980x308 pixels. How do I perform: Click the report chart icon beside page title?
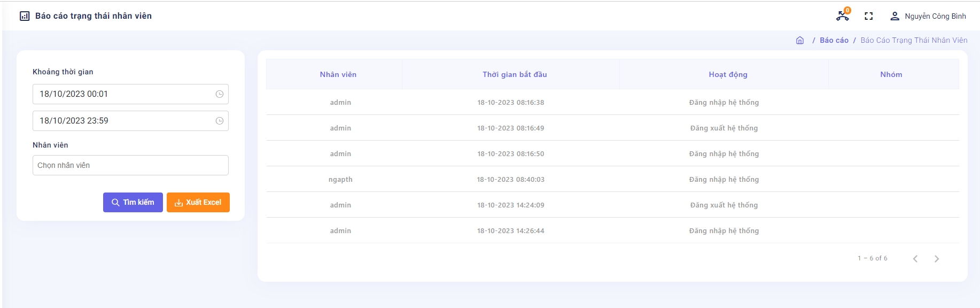[25, 16]
